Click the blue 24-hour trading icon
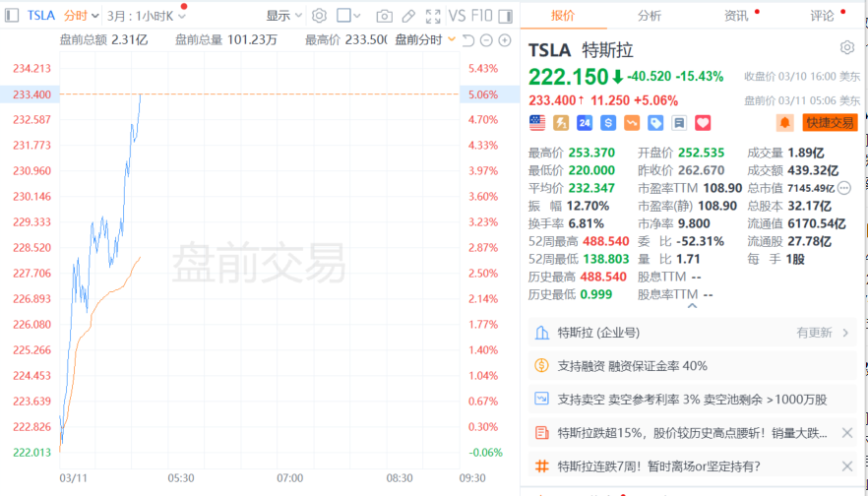The image size is (868, 496). coord(585,122)
